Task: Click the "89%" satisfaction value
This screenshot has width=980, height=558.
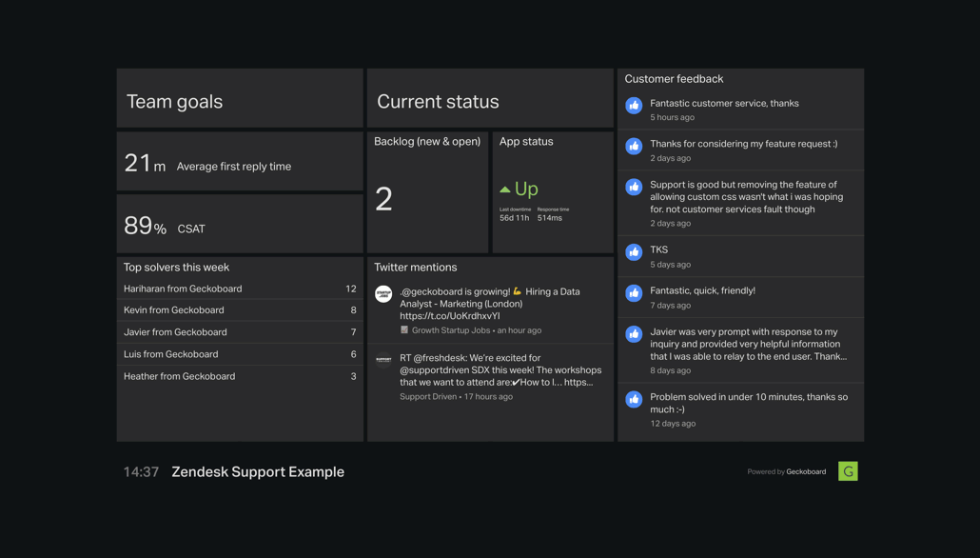Action: [x=145, y=226]
